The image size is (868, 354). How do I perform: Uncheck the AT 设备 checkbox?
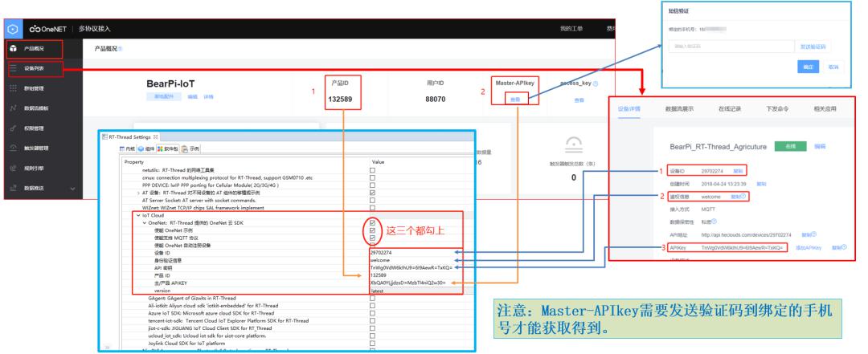(373, 193)
